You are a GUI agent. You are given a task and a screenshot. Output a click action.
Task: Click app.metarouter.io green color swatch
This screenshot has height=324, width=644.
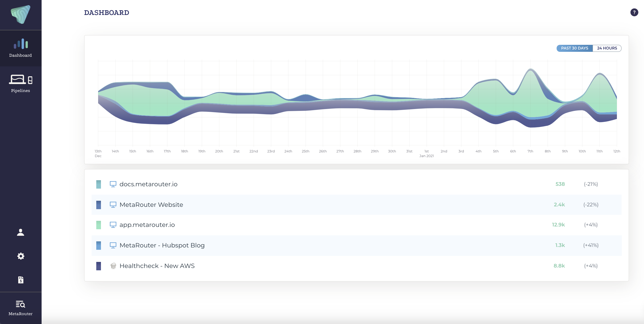[99, 225]
